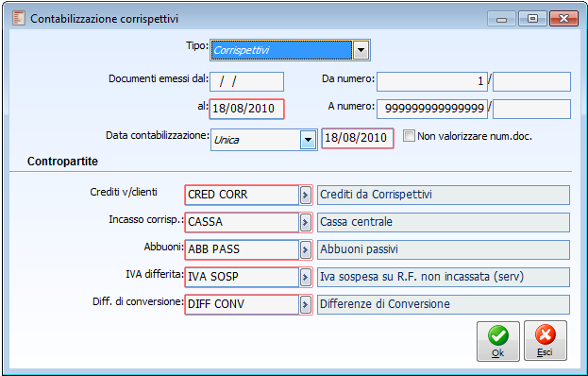
Task: Click Iva sospesa su R.F. description box
Action: coord(444,278)
